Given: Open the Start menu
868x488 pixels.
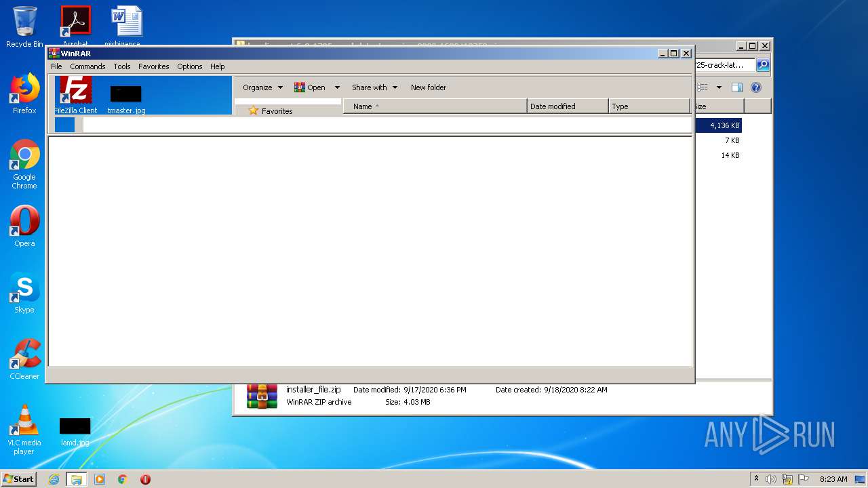Looking at the screenshot, I should click(x=19, y=479).
